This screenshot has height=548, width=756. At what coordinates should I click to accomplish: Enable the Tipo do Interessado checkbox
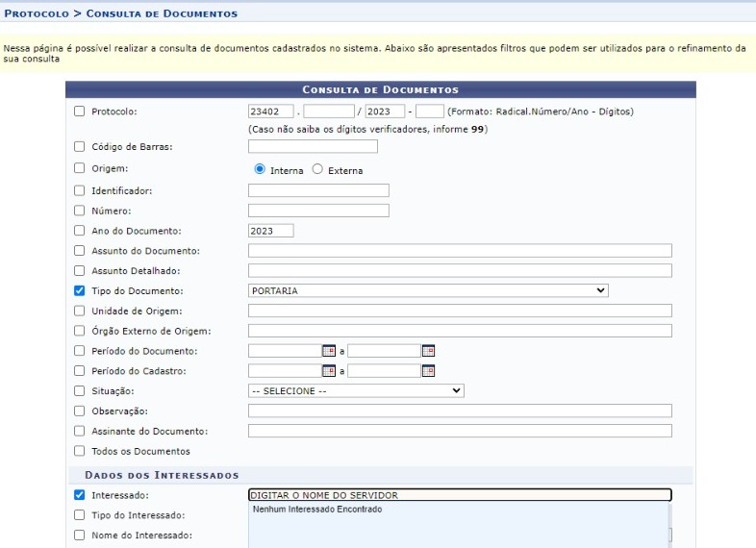pos(80,514)
